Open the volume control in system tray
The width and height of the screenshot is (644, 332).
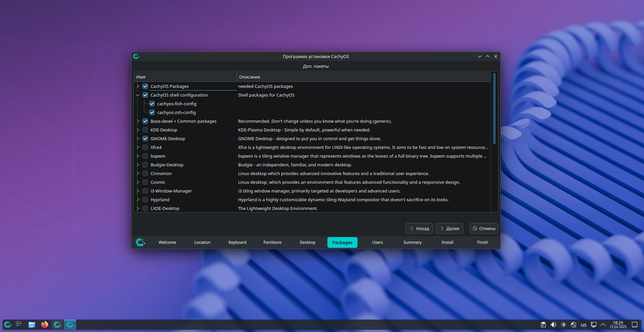[553, 325]
